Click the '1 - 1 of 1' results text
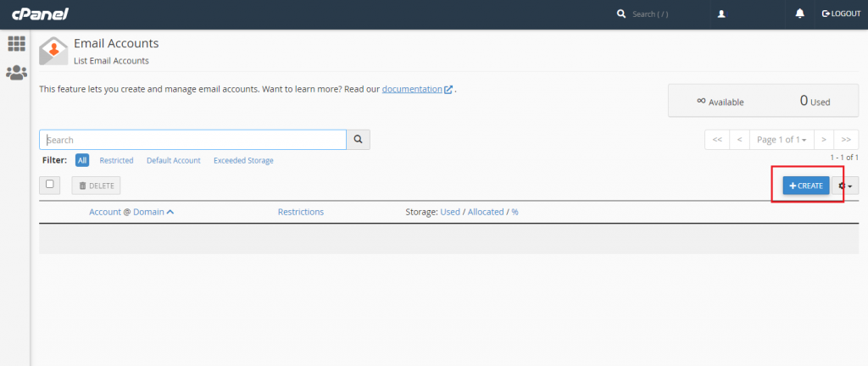Screen dimensions: 868x366 (844, 158)
